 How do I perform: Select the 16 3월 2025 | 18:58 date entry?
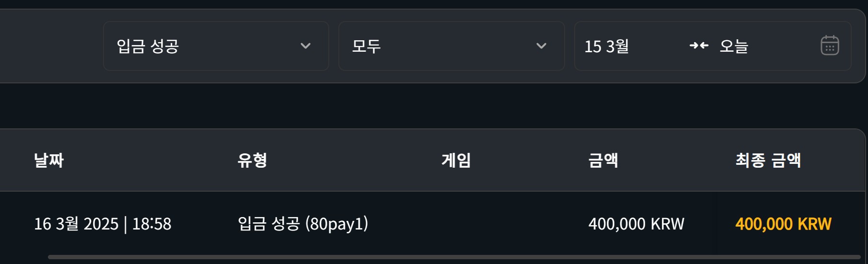103,224
